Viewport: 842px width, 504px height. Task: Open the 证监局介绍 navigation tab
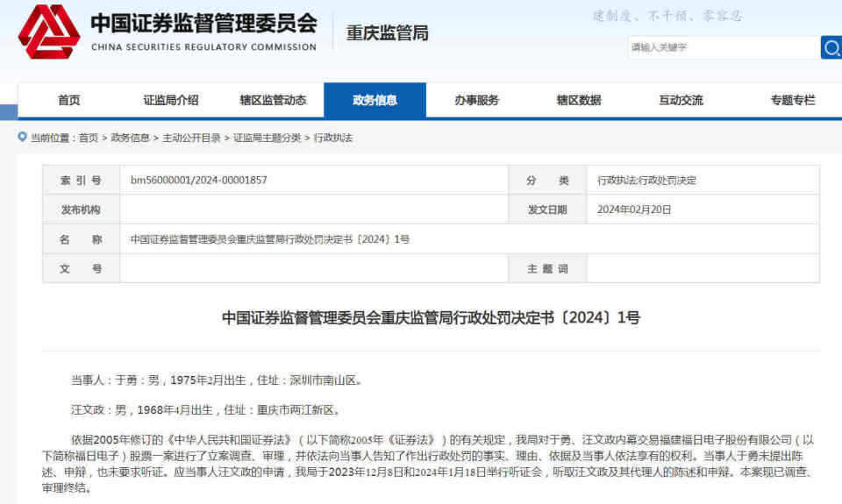point(171,101)
